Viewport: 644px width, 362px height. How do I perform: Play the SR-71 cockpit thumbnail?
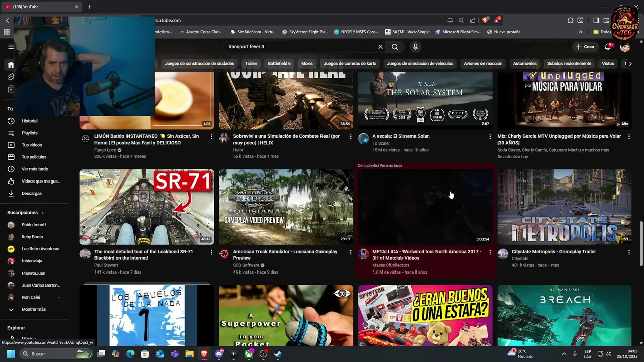[x=147, y=207]
